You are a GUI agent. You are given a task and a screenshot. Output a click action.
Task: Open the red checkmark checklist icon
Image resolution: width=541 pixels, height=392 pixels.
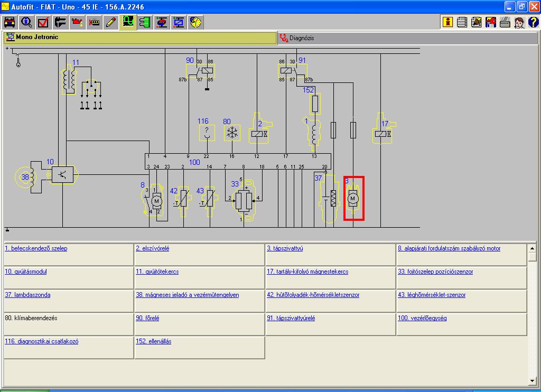point(43,22)
